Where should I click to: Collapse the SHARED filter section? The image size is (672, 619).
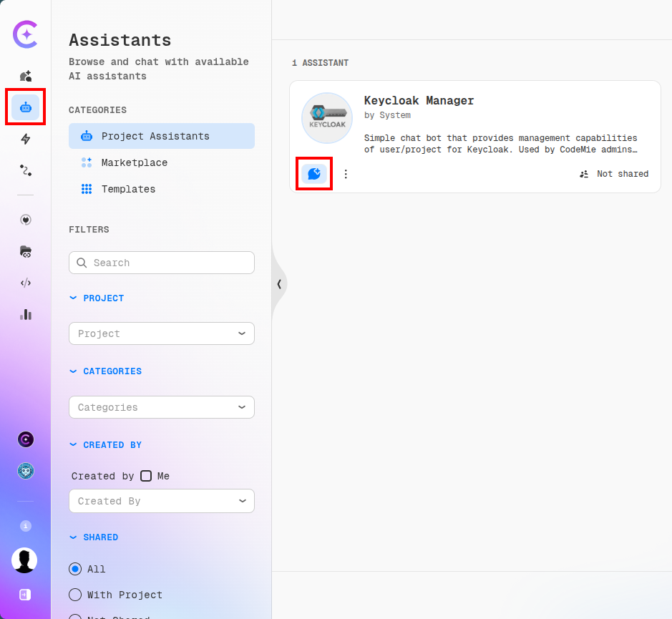pyautogui.click(x=94, y=537)
